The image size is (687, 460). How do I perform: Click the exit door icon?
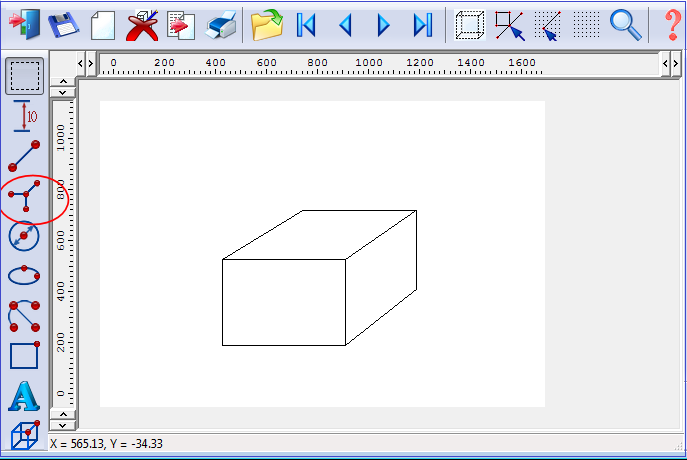pos(25,25)
